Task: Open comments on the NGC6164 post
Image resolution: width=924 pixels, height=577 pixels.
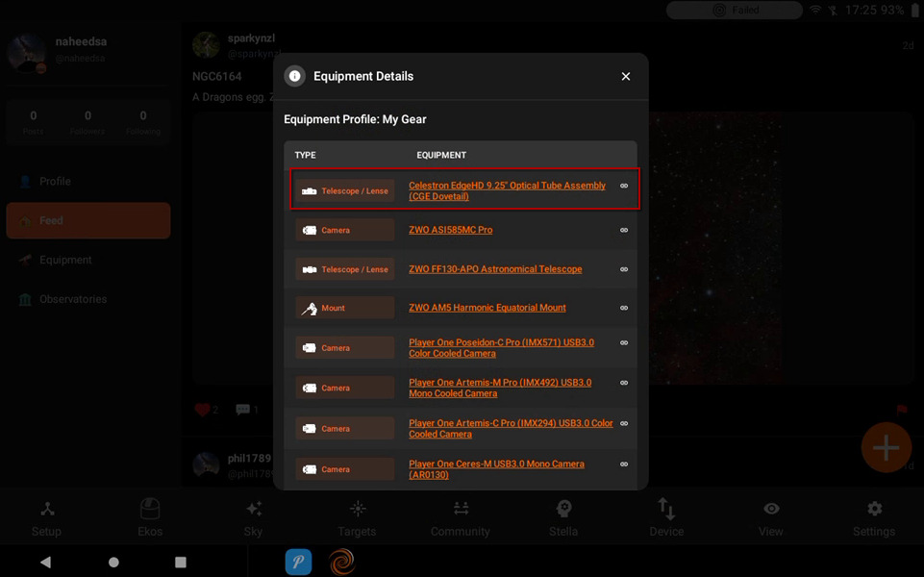Action: [243, 410]
